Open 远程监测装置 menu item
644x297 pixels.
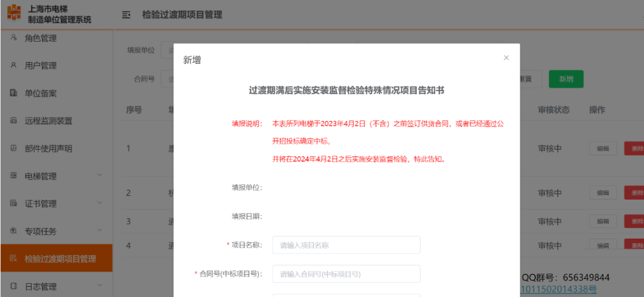click(56, 121)
